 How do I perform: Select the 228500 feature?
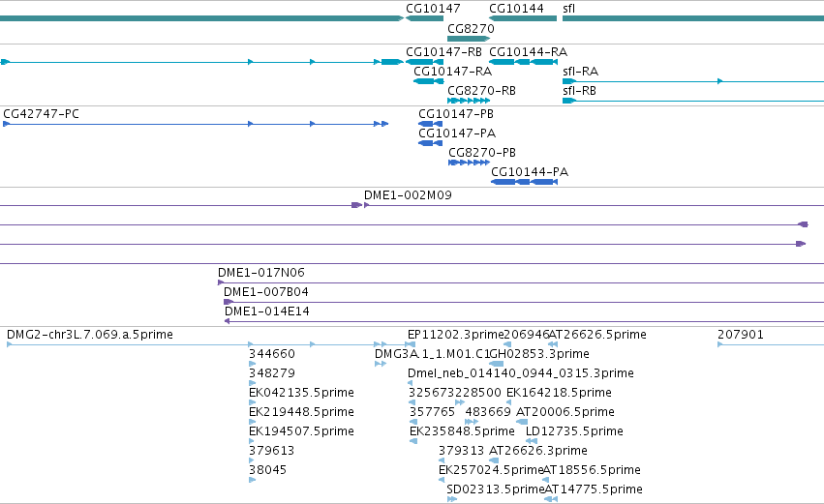point(478,393)
